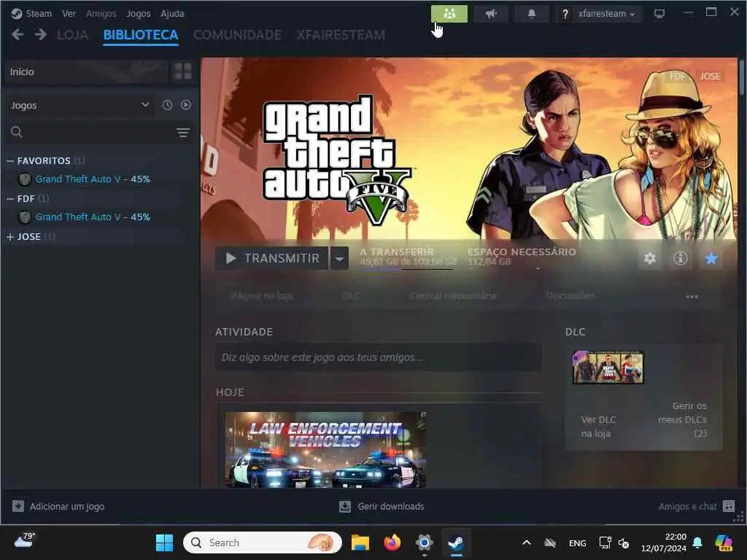The width and height of the screenshot is (747, 560).
Task: Open the DLC link tab
Action: point(351,296)
